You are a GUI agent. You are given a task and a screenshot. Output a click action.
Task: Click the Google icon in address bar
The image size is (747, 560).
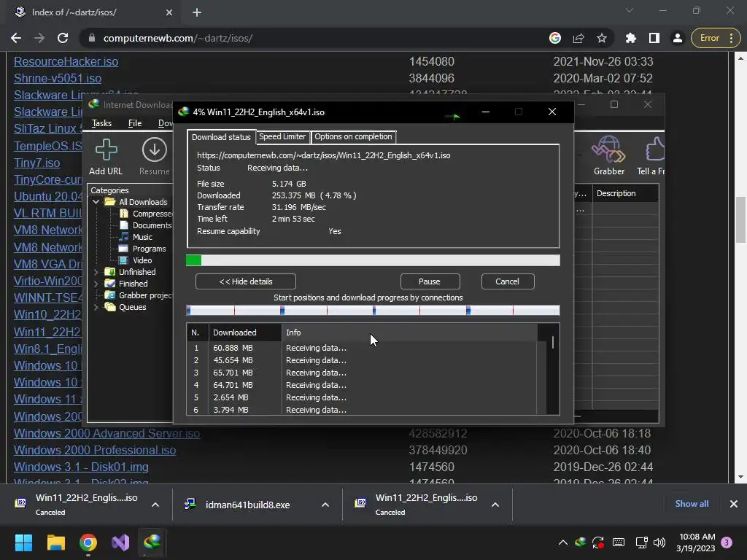[x=555, y=38]
